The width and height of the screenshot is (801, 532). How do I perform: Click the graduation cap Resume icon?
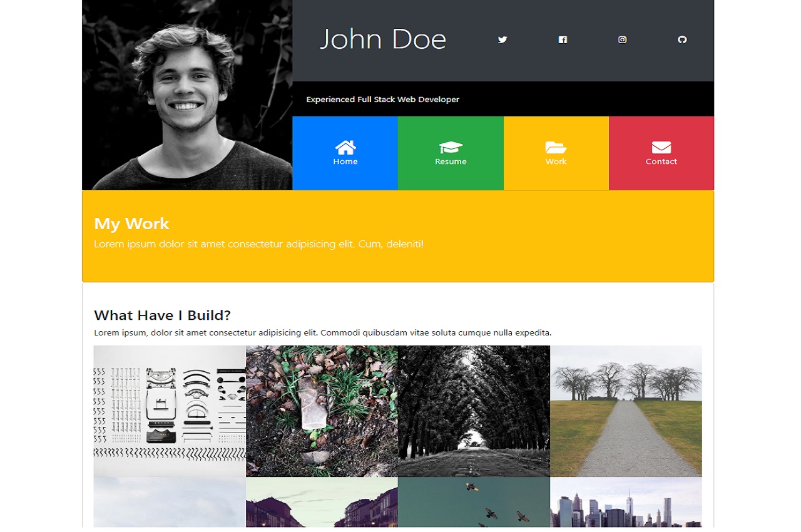pos(451,147)
